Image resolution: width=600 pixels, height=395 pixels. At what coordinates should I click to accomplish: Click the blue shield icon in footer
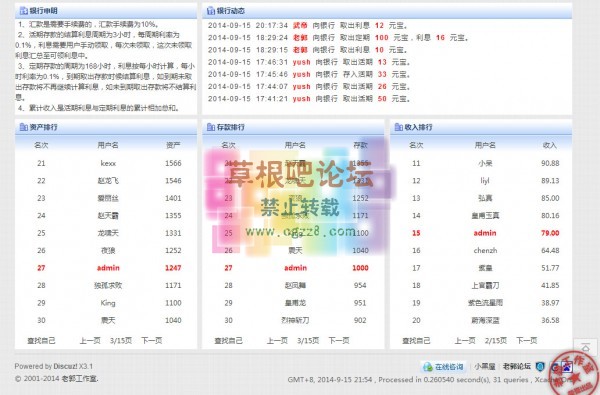coord(540,366)
